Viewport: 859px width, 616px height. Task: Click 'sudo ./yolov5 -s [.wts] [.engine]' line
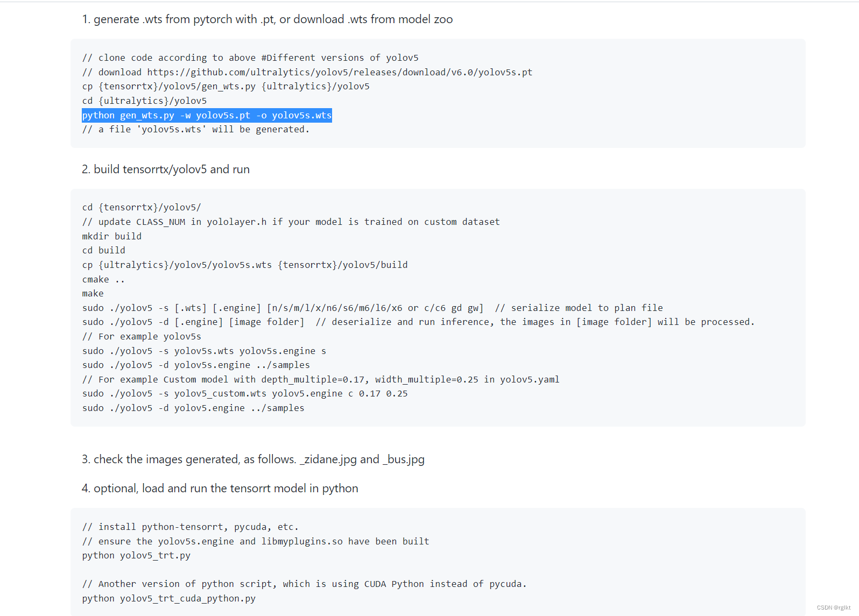click(x=372, y=308)
